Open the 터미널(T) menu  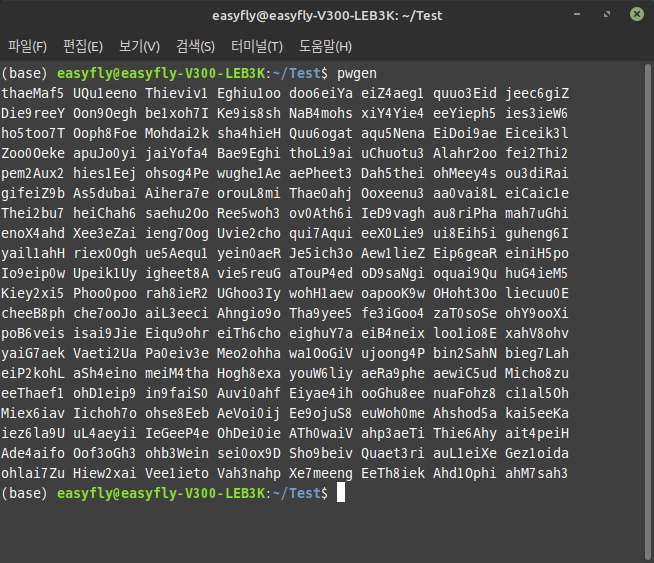[x=257, y=46]
